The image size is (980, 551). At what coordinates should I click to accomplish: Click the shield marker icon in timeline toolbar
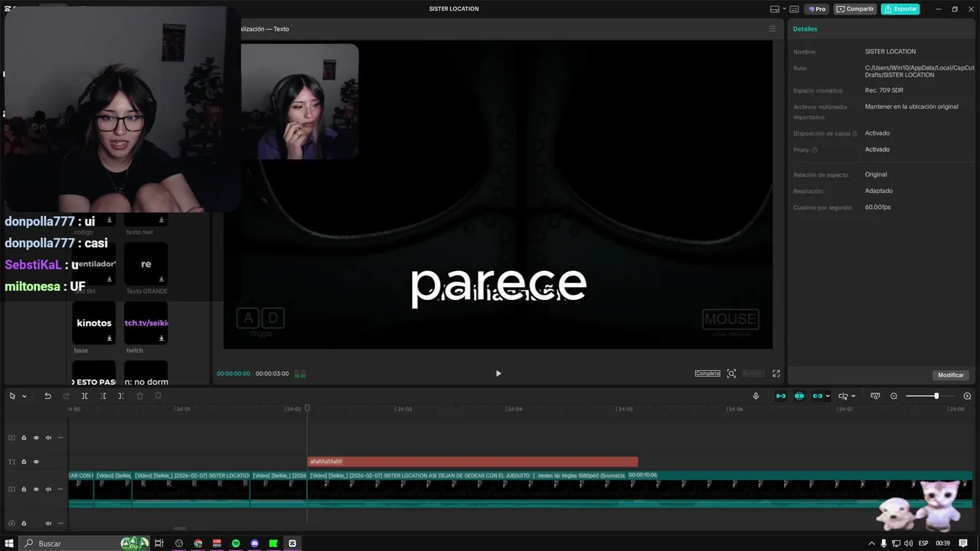pos(158,396)
